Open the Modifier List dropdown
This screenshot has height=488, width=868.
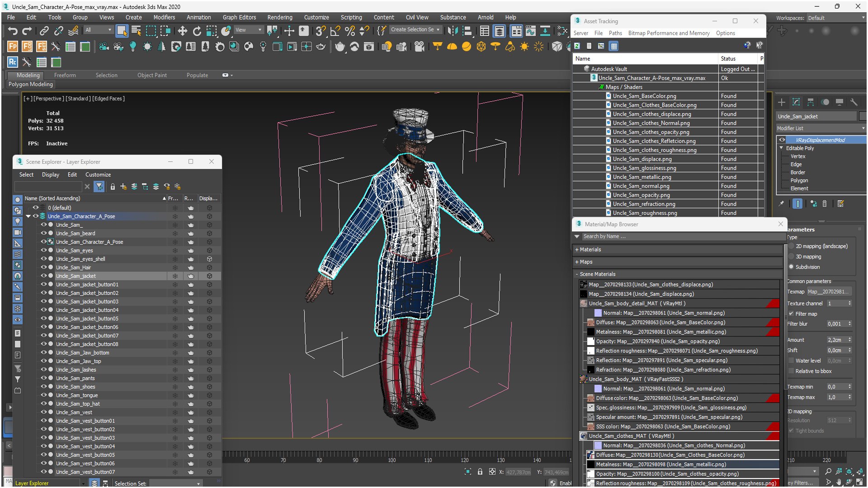click(821, 128)
